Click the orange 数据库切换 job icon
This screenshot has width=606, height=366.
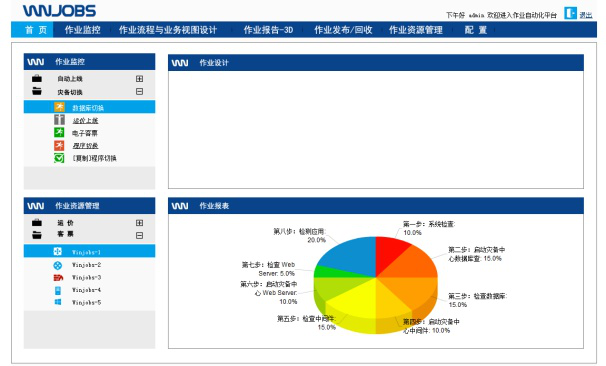point(59,107)
